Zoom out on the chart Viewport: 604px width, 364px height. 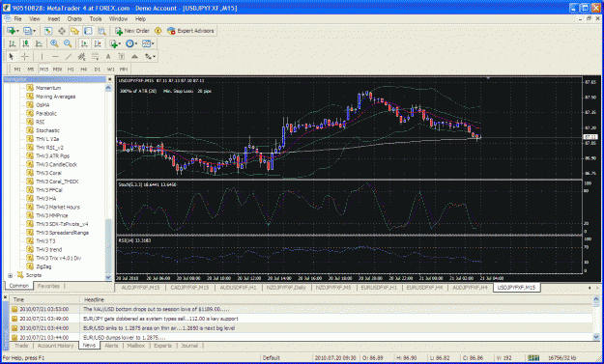68,43
